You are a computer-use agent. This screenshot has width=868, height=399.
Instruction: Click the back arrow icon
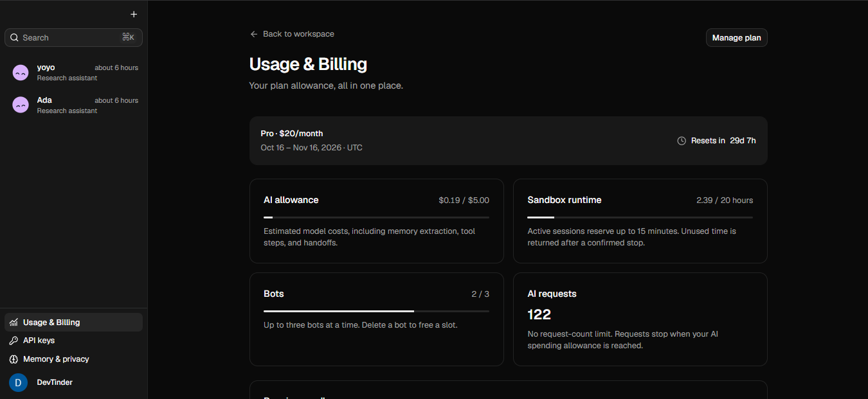[254, 34]
